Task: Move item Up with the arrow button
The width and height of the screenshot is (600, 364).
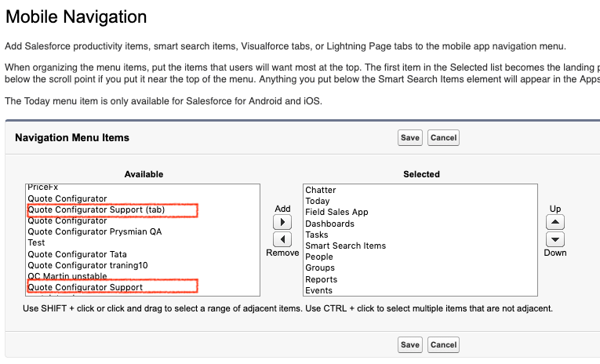Action: click(555, 222)
